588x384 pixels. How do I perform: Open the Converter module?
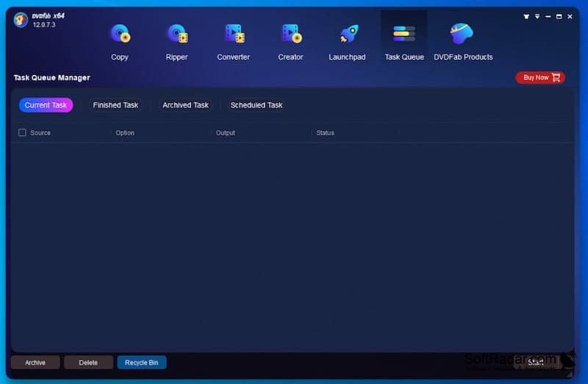click(233, 42)
